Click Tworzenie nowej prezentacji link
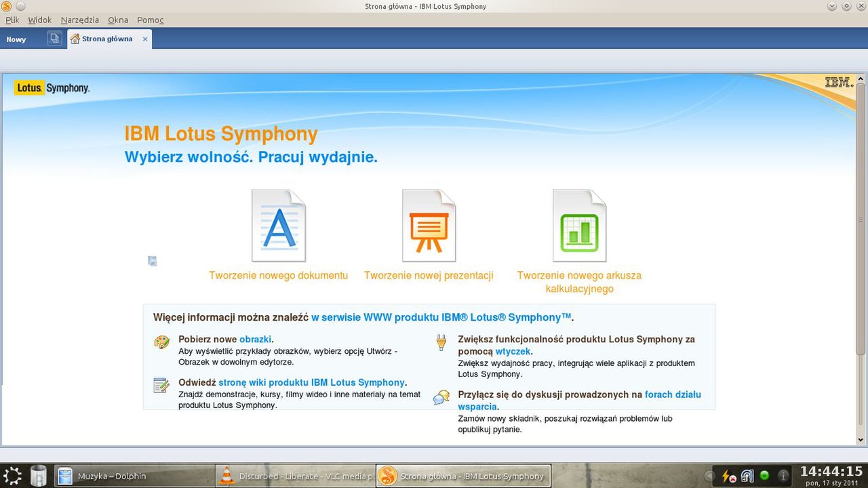This screenshot has height=488, width=868. click(429, 276)
